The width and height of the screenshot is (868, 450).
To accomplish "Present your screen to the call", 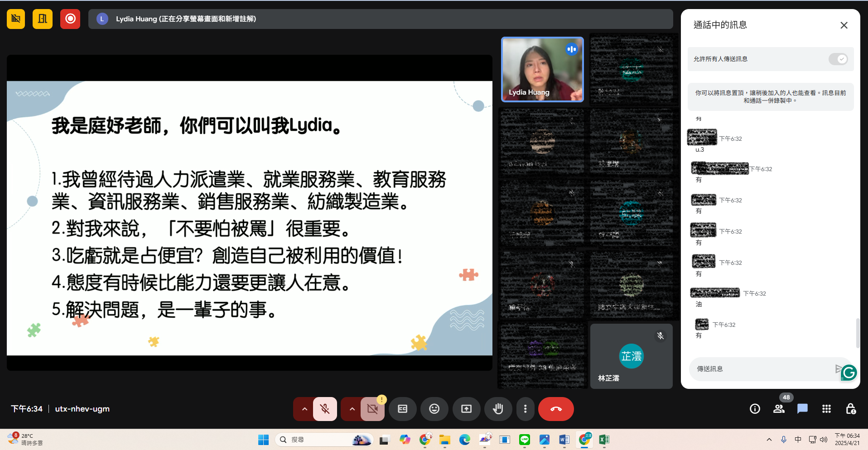I will [x=467, y=409].
